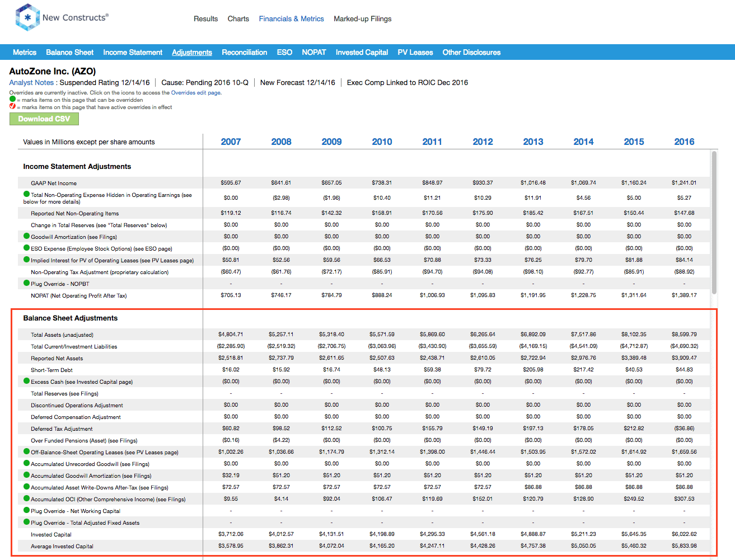Click green dot for Off-Balance-Sheet Operating Leases
The image size is (735, 560).
tap(26, 451)
